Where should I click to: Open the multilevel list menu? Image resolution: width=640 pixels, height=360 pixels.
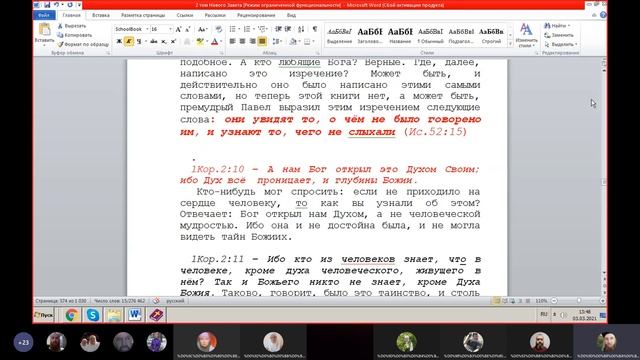point(262,29)
